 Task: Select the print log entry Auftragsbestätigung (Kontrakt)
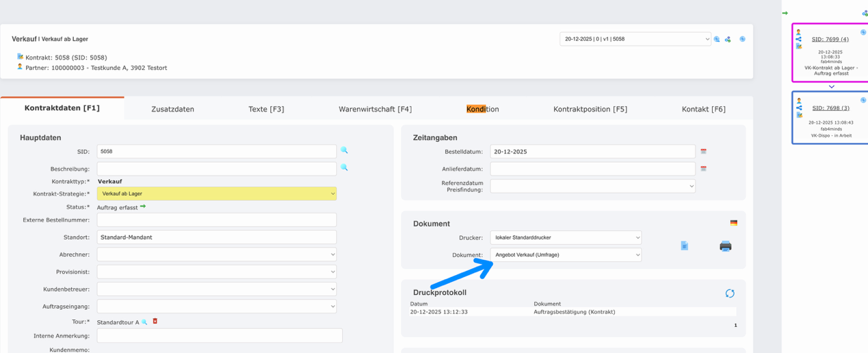click(574, 312)
